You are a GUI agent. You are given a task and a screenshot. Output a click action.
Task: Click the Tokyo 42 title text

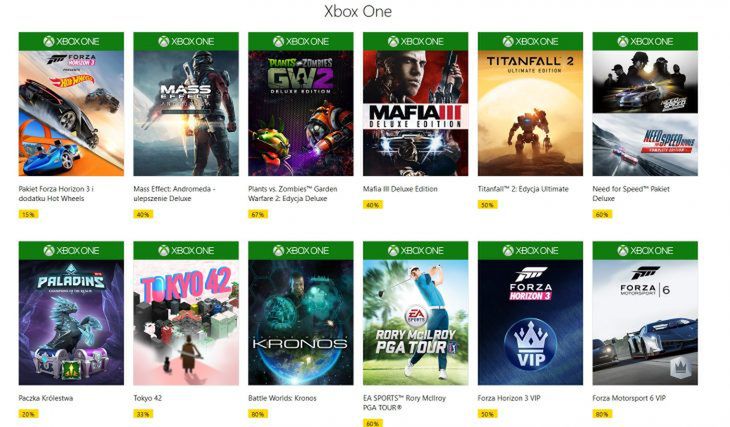point(148,398)
